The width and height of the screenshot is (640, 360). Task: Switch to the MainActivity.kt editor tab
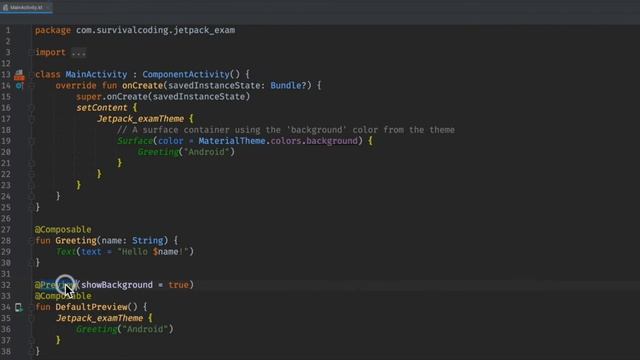pos(26,7)
